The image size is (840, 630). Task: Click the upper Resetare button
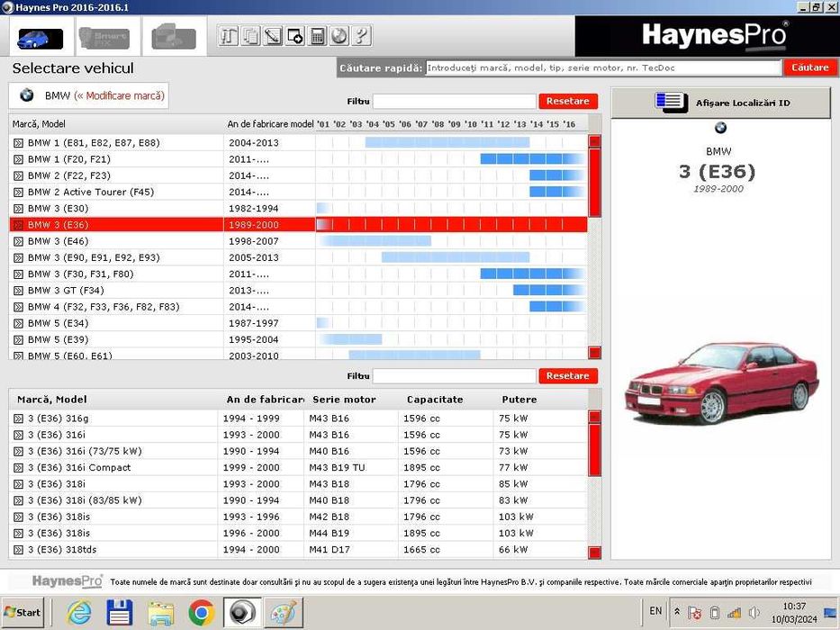[568, 101]
